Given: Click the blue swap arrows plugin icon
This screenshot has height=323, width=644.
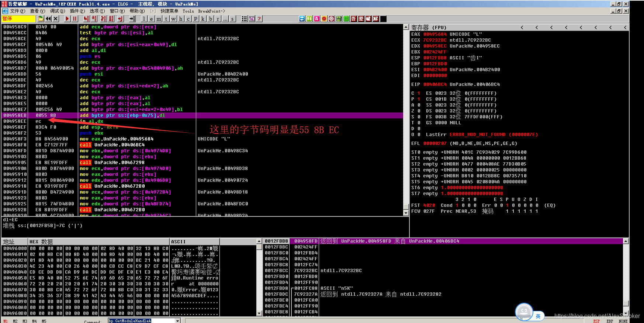Looking at the screenshot, I should pos(302,19).
